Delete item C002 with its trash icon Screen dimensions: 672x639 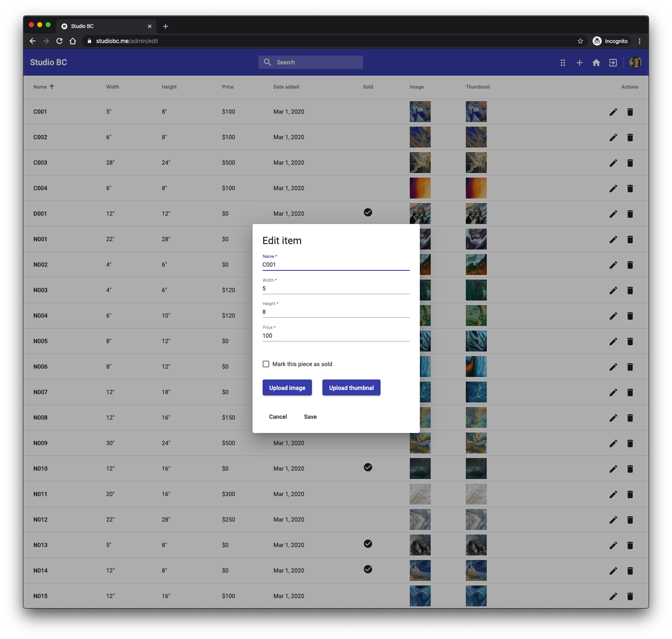(x=630, y=137)
